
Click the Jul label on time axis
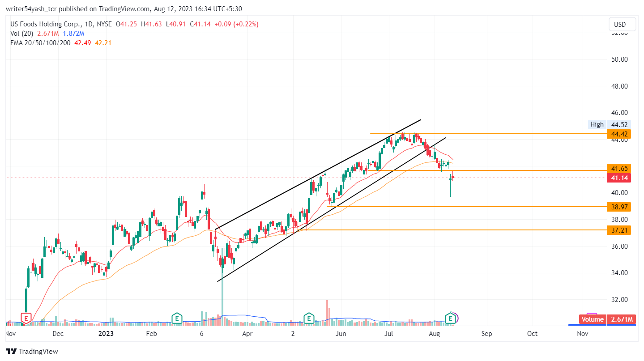pos(389,334)
